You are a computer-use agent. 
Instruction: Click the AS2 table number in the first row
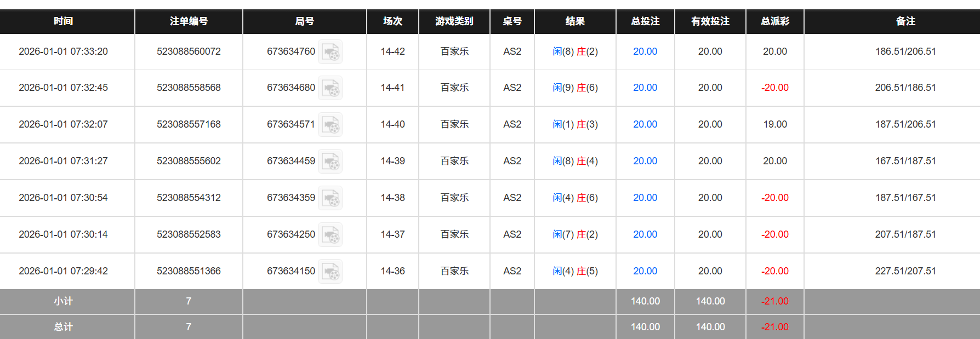tap(512, 51)
